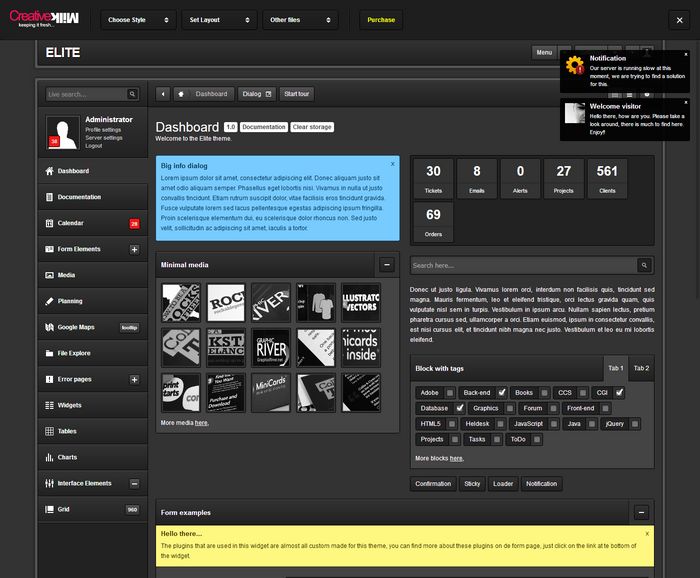The height and width of the screenshot is (578, 700).
Task: Open Documentation in sidebar
Action: click(93, 197)
